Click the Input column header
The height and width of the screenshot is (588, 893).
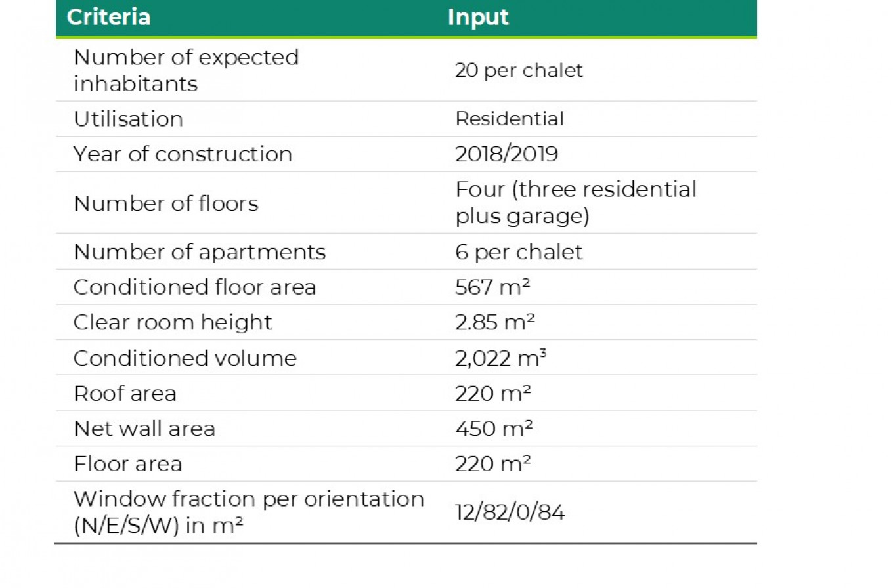(x=478, y=17)
